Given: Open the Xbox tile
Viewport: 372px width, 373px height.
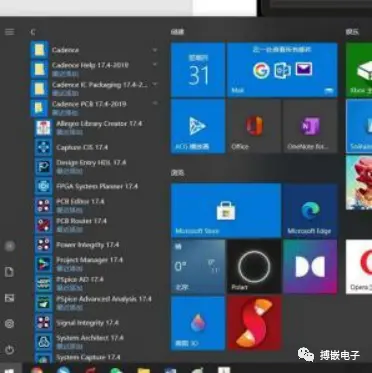Looking at the screenshot, I should 359,70.
